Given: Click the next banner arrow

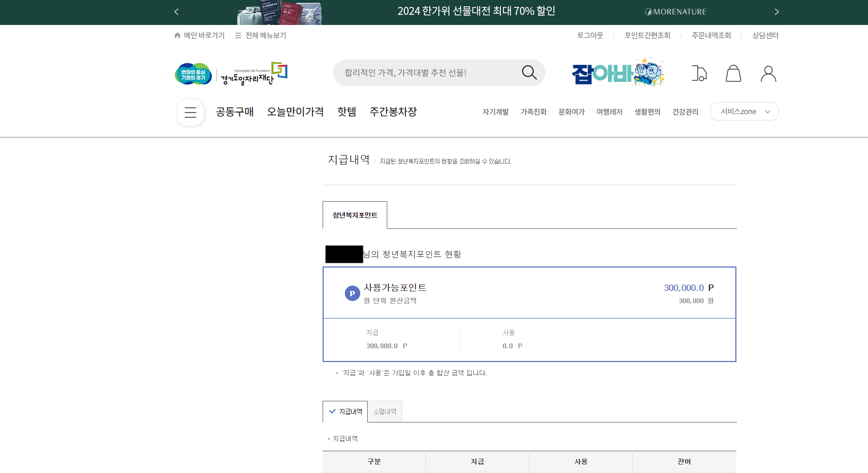Looking at the screenshot, I should pos(776,12).
